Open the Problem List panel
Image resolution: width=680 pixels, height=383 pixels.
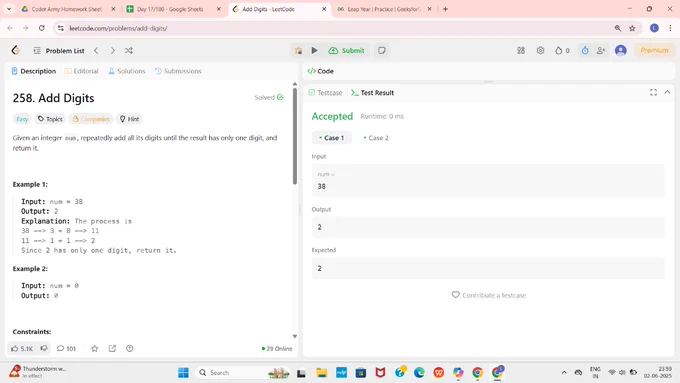pyautogui.click(x=59, y=51)
